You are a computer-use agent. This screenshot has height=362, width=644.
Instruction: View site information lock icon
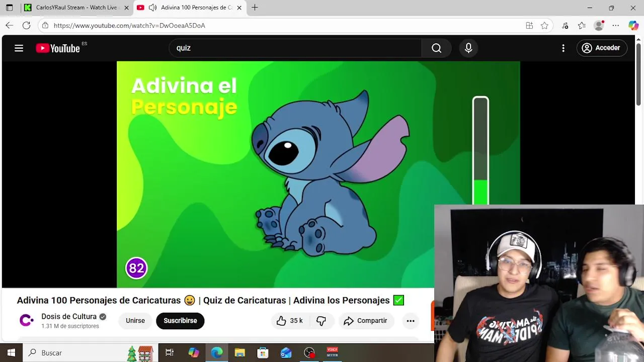[x=45, y=25]
